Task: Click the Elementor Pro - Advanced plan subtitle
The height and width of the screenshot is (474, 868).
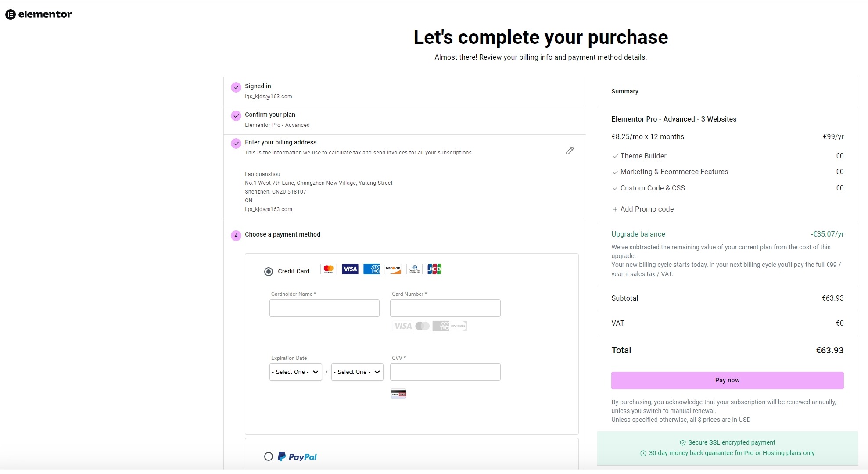Action: (277, 125)
